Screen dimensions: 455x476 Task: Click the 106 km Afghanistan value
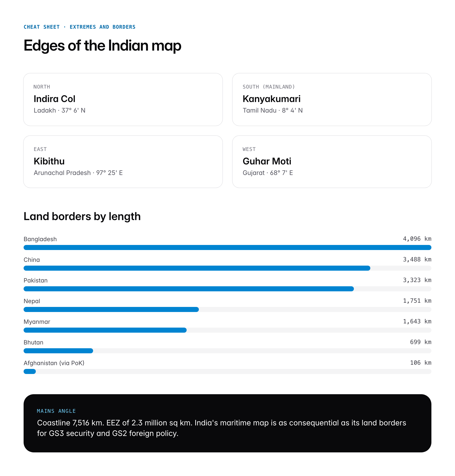point(421,363)
